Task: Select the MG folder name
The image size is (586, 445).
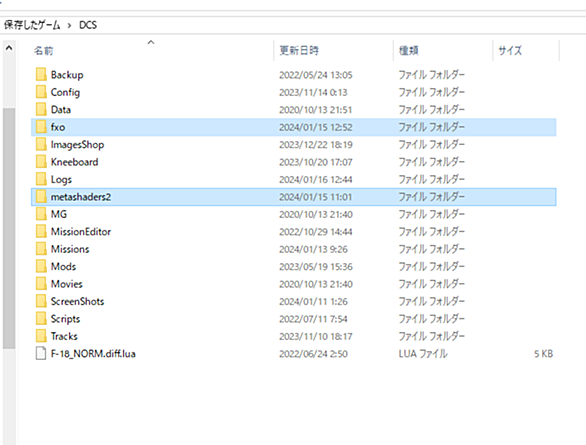Action: 59,214
